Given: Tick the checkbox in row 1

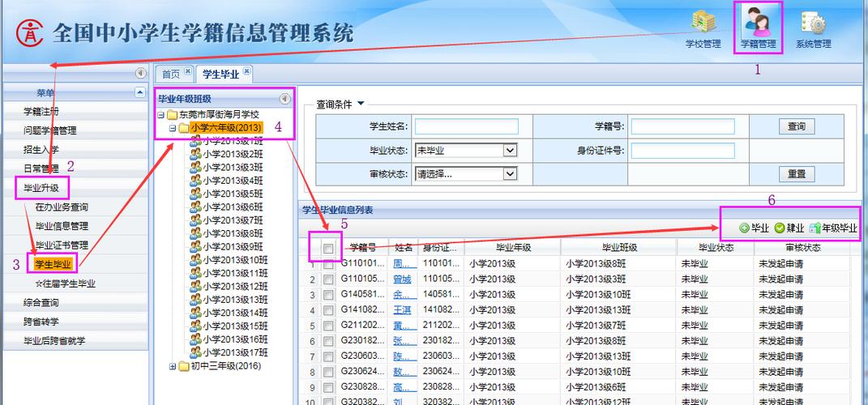Looking at the screenshot, I should [328, 265].
